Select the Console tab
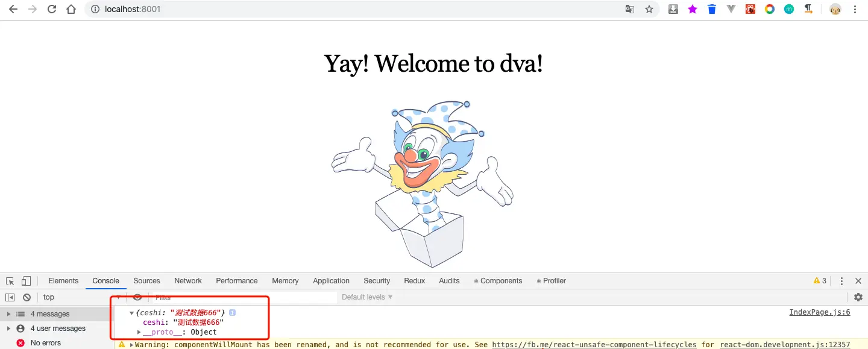The height and width of the screenshot is (349, 868). 105,281
